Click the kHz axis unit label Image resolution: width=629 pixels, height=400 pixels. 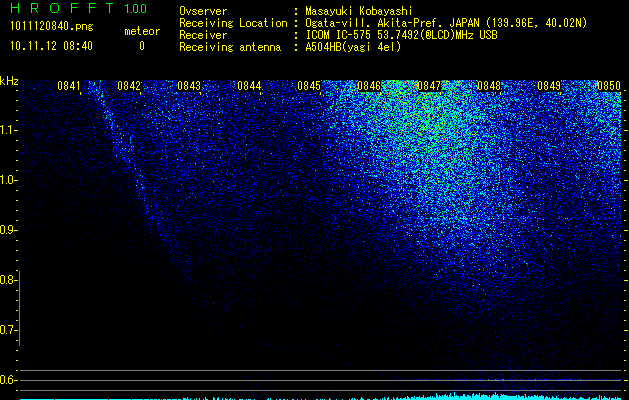pyautogui.click(x=9, y=81)
